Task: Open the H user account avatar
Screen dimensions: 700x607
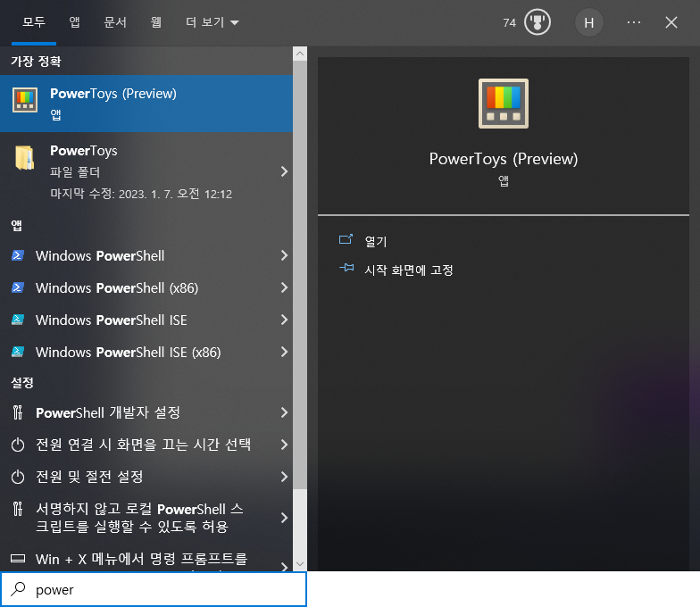Action: click(x=589, y=22)
